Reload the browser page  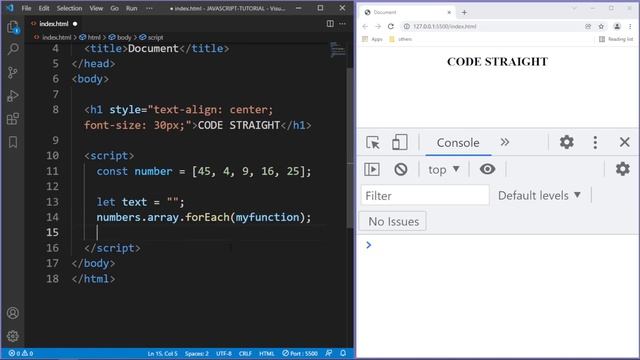pyautogui.click(x=391, y=27)
